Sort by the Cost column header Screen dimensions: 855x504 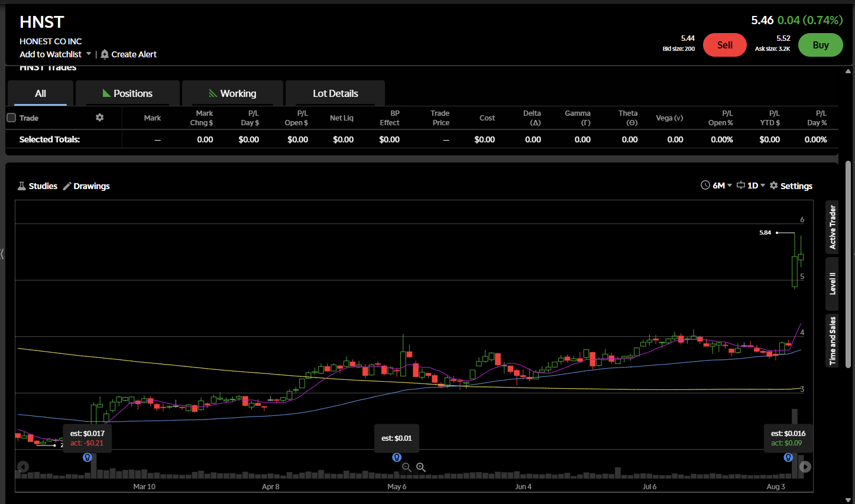pos(487,118)
